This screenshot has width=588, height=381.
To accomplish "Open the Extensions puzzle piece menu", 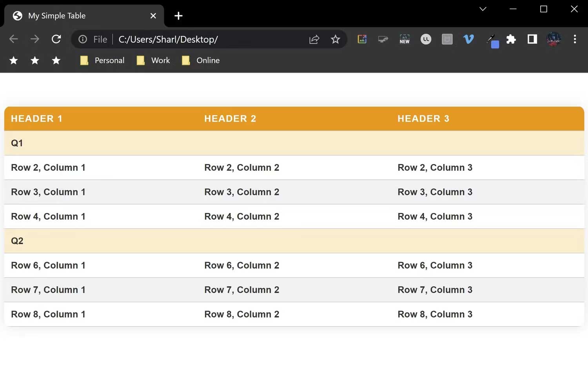I will 511,39.
